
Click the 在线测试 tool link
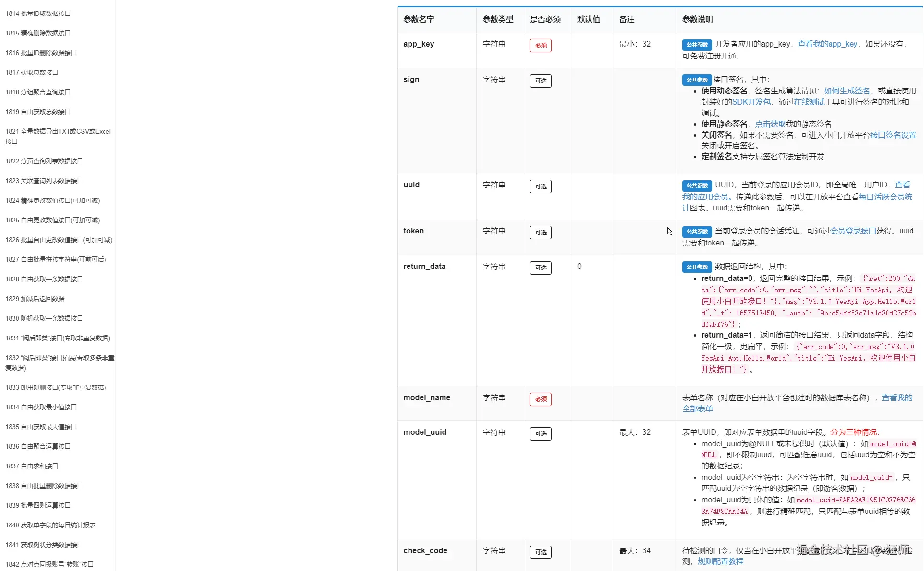click(809, 102)
